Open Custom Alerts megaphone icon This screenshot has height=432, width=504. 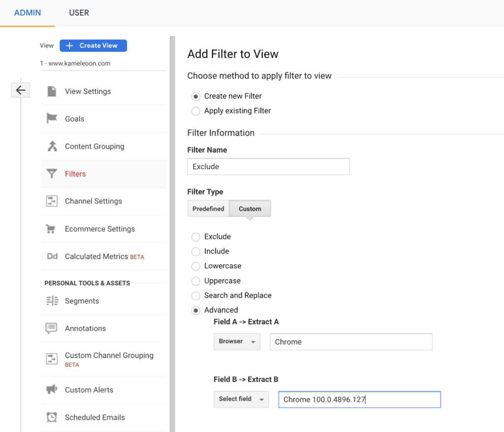point(52,389)
